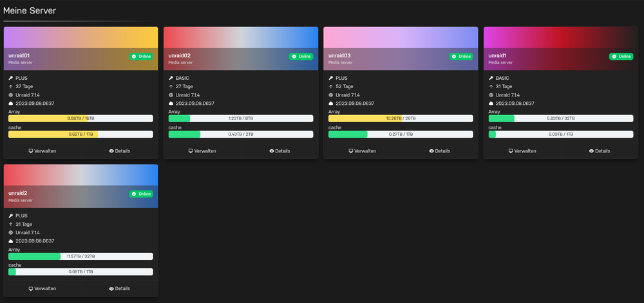This screenshot has height=303, width=644.
Task: Click the cloud icon on unraid02 card
Action: [171, 104]
